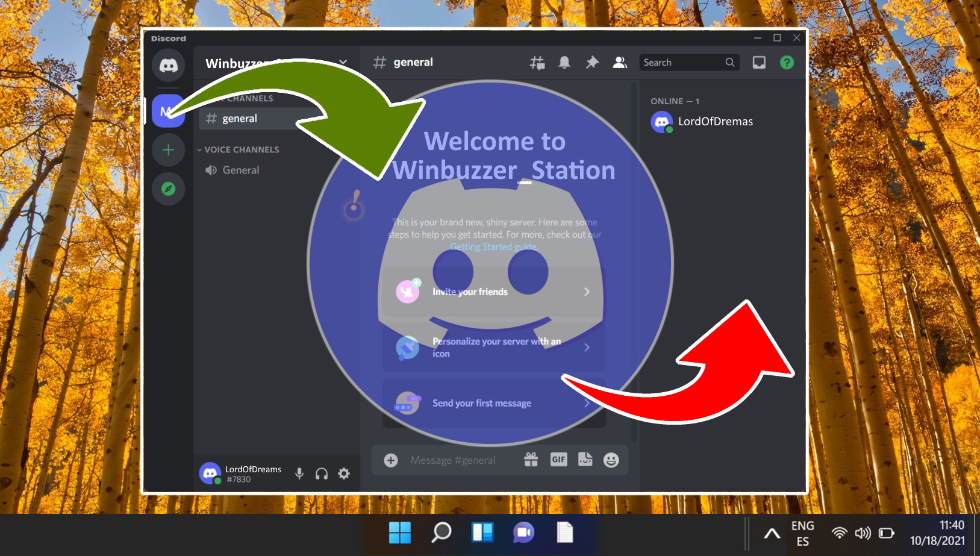Open Help question mark icon
The image size is (980, 556).
[x=787, y=63]
